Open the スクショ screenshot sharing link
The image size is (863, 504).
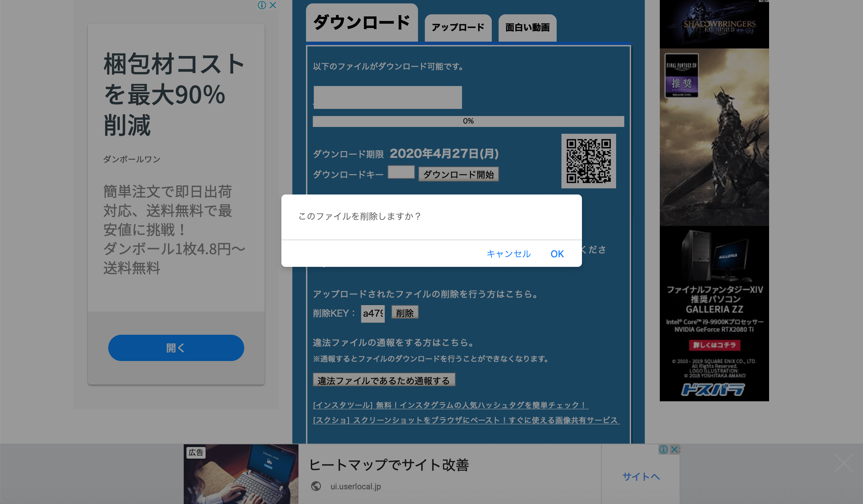466,420
